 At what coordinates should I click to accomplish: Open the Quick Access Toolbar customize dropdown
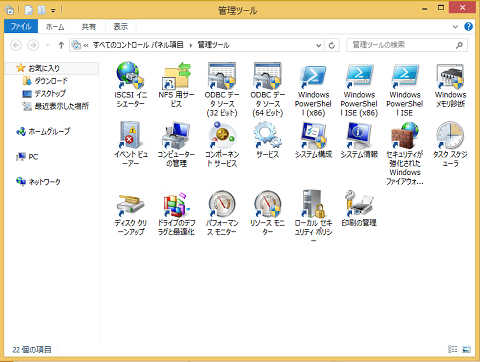click(53, 10)
